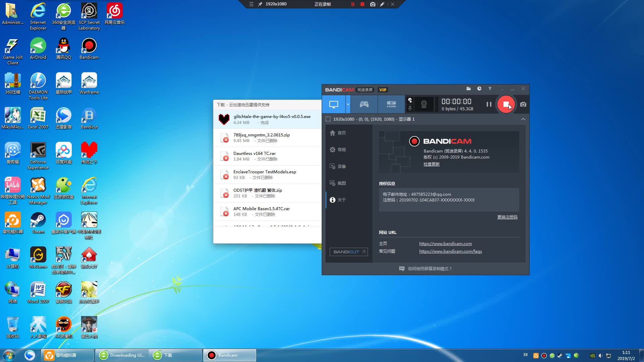Switch to the 录像 video tab
The width and height of the screenshot is (644, 362).
coord(341,167)
